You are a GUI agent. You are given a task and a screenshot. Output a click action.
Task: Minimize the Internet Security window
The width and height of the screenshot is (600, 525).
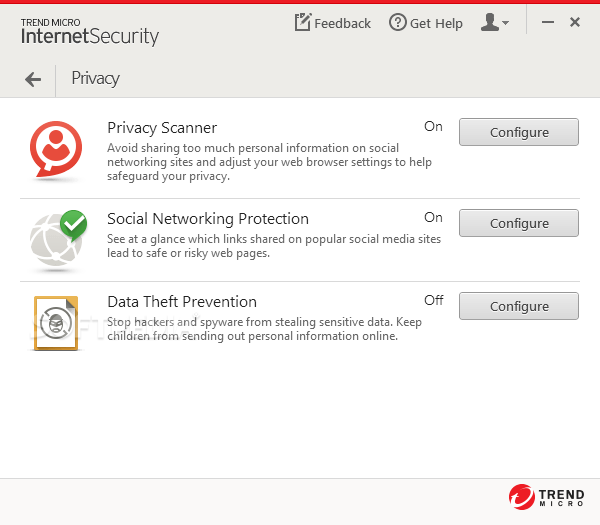tap(548, 22)
